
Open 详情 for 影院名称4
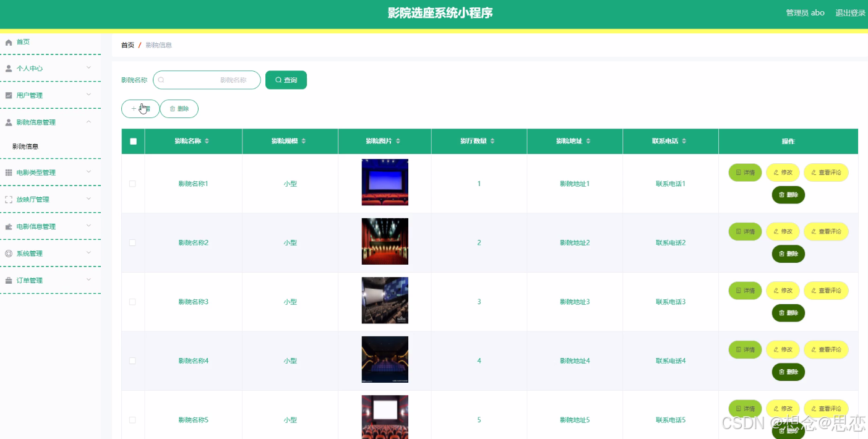click(x=745, y=349)
